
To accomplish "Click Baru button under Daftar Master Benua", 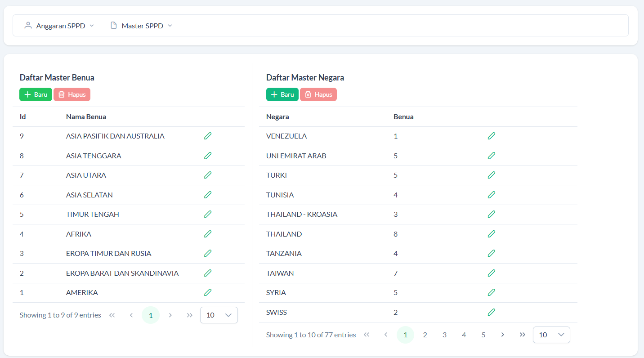I will click(x=36, y=94).
